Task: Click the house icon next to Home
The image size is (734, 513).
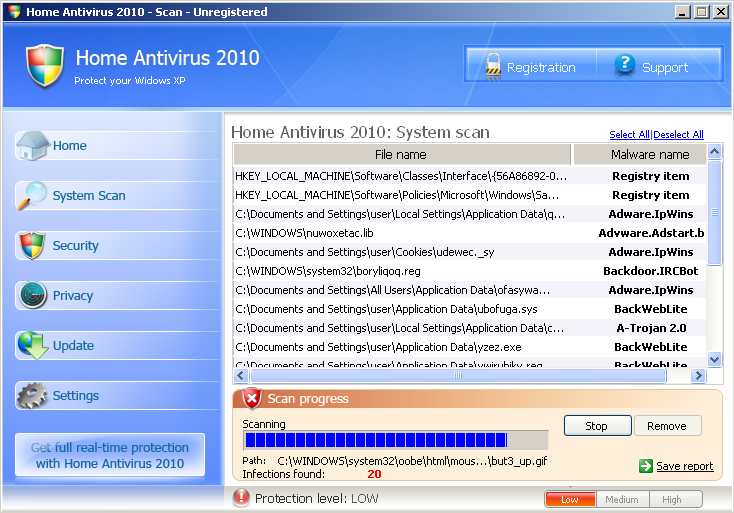Action: tap(32, 146)
